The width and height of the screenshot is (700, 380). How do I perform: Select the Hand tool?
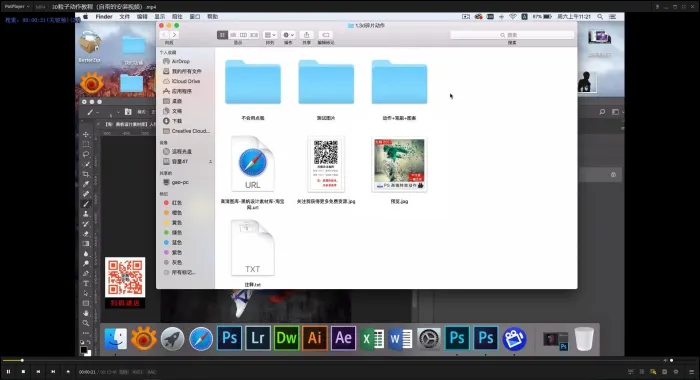click(x=86, y=313)
